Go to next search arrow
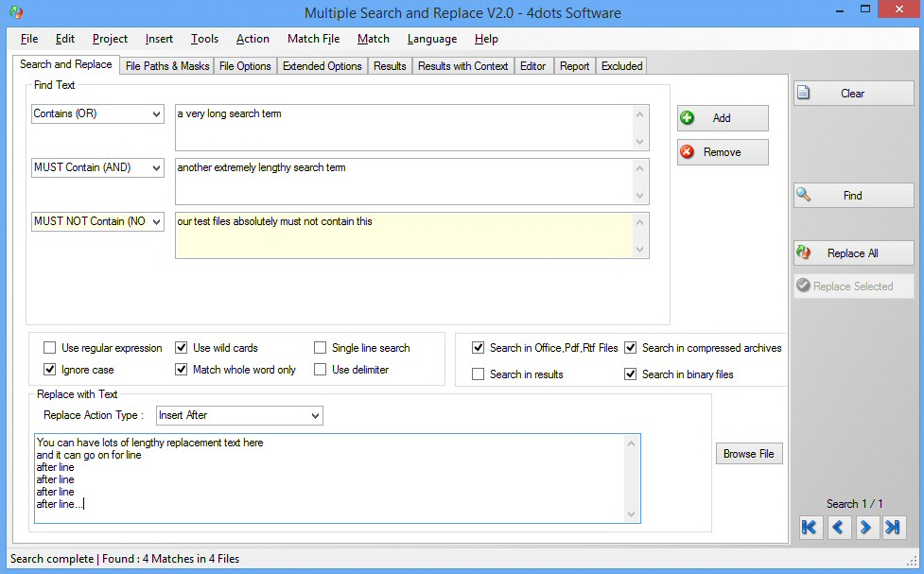The height and width of the screenshot is (574, 924). click(x=867, y=528)
